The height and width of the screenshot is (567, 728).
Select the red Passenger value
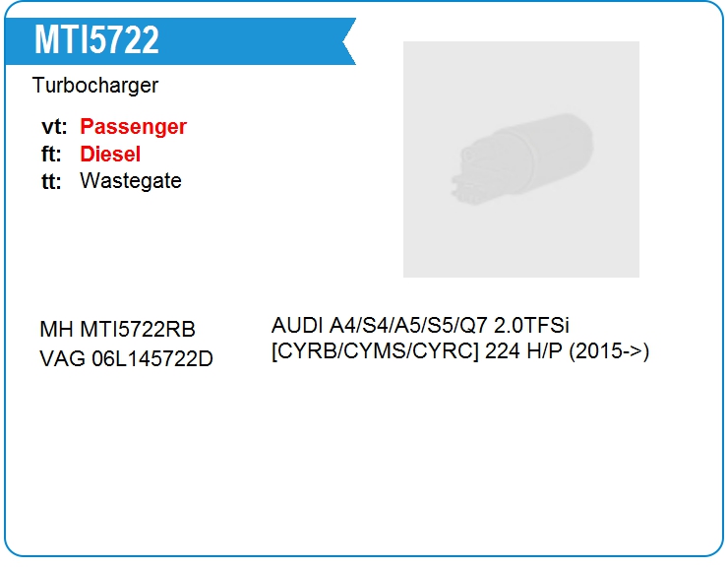(x=133, y=127)
